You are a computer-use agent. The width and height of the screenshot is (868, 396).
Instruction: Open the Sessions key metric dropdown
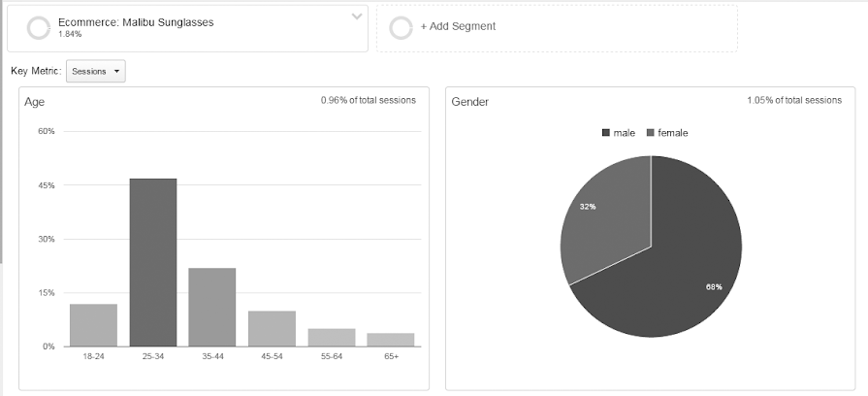click(x=96, y=71)
